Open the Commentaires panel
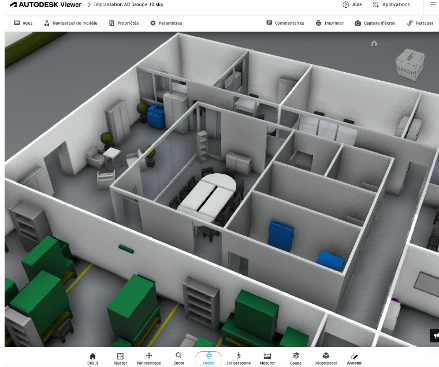Viewport: 439px width, 367px height. tap(285, 23)
